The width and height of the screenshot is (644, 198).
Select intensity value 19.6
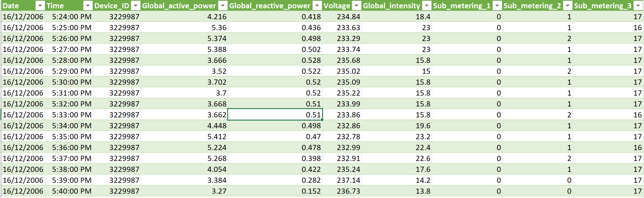tap(397, 126)
